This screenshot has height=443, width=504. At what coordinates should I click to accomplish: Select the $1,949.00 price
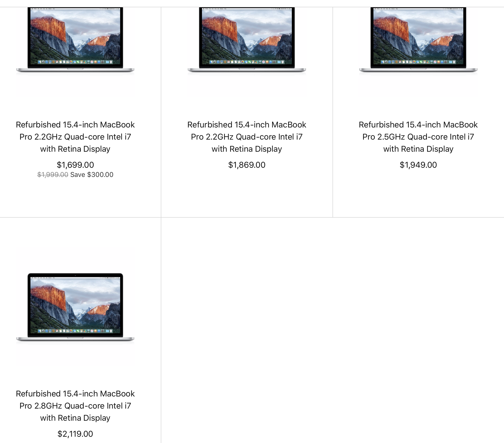tap(418, 165)
